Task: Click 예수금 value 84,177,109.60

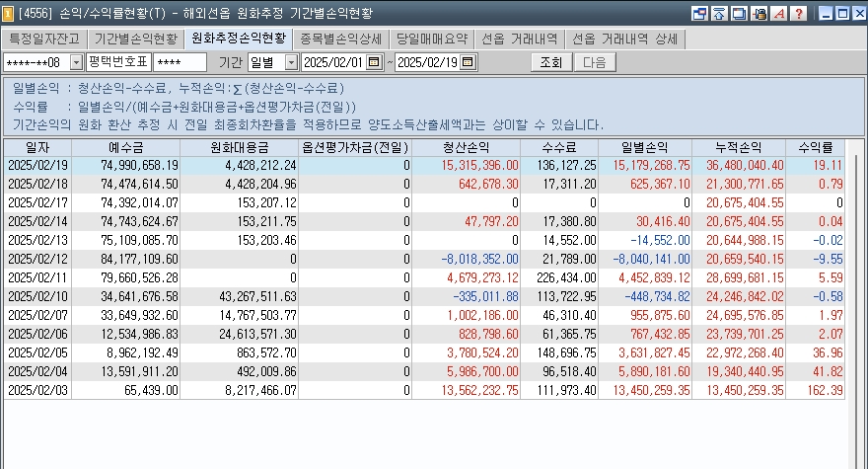Action: pyautogui.click(x=139, y=259)
